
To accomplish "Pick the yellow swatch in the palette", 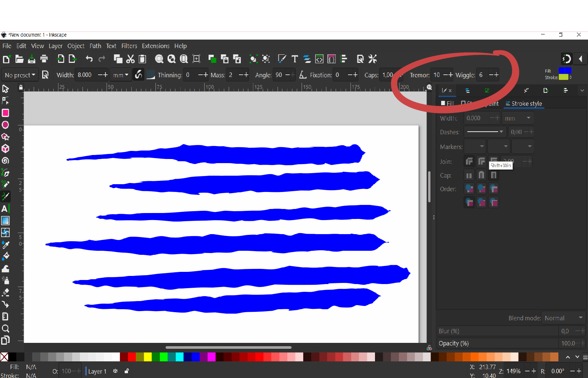I will click(148, 357).
